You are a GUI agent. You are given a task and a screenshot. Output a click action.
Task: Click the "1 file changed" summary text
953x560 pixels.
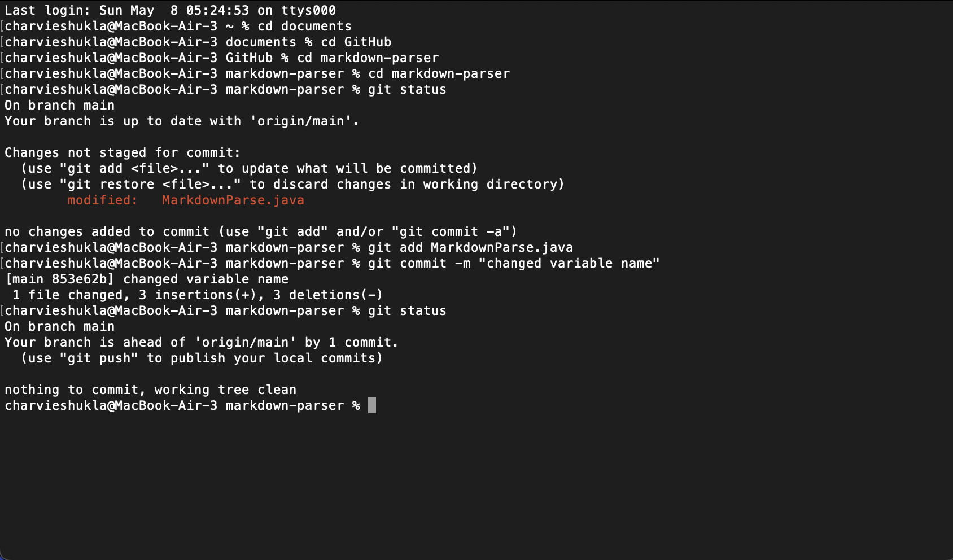[68, 295]
